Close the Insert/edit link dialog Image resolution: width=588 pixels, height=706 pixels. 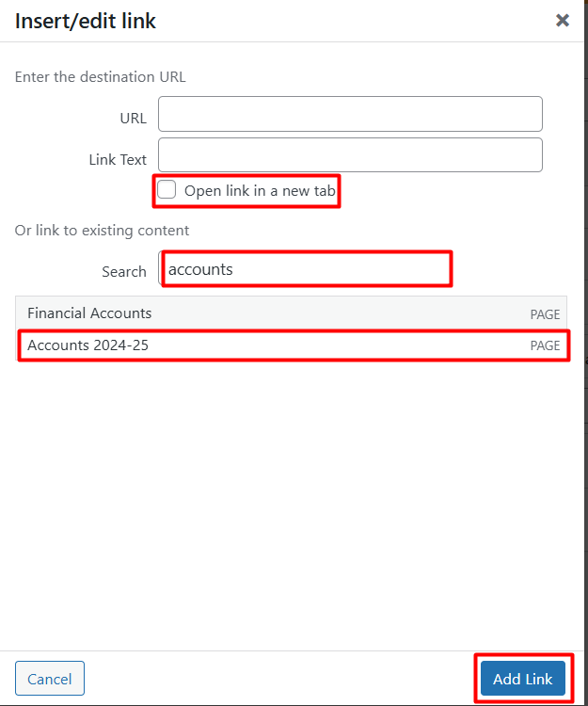pos(563,20)
